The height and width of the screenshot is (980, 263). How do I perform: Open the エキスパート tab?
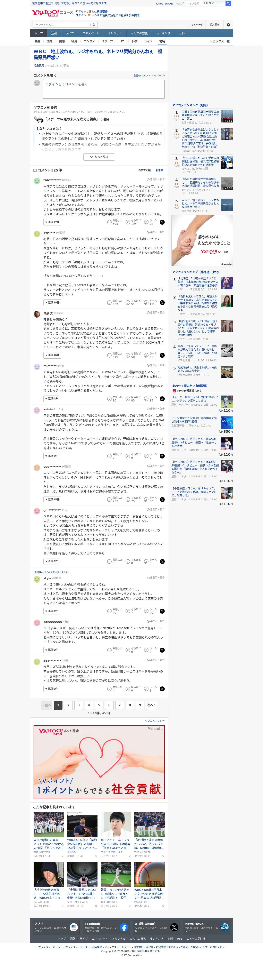coord(91,33)
